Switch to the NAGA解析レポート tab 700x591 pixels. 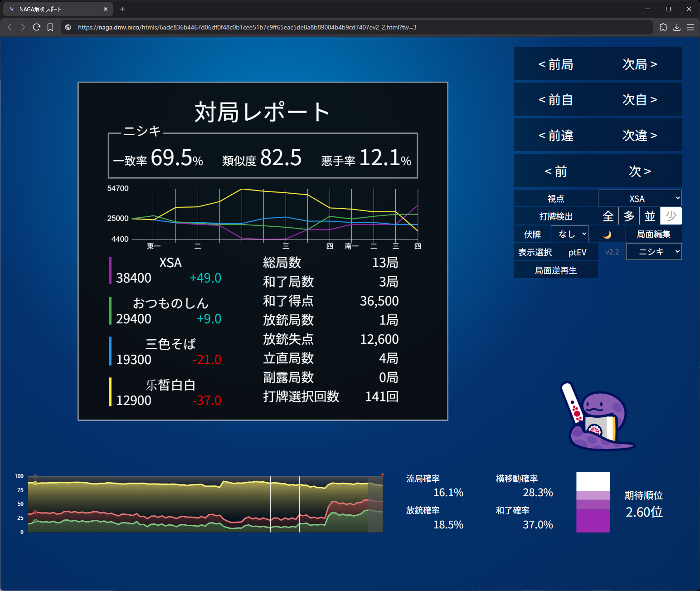click(54, 9)
